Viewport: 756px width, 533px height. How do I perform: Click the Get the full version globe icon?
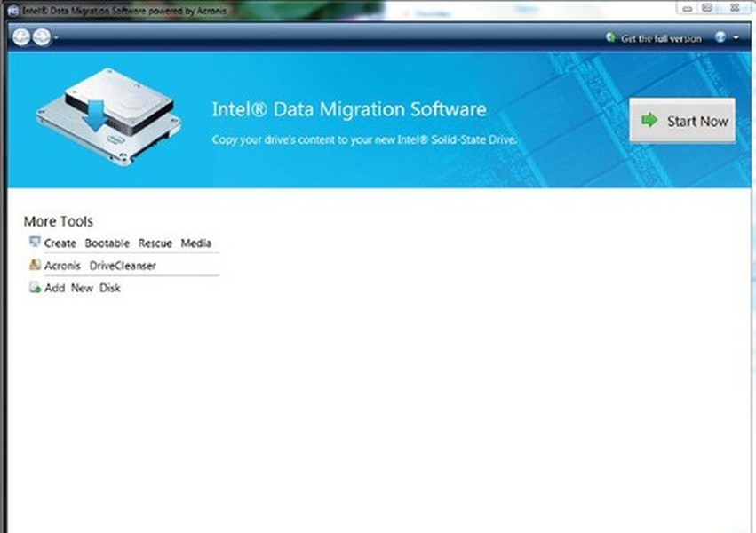610,37
